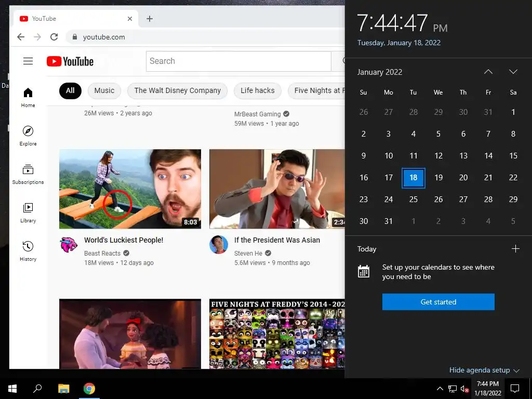
Task: Select January 31 in the calendar
Action: click(389, 221)
